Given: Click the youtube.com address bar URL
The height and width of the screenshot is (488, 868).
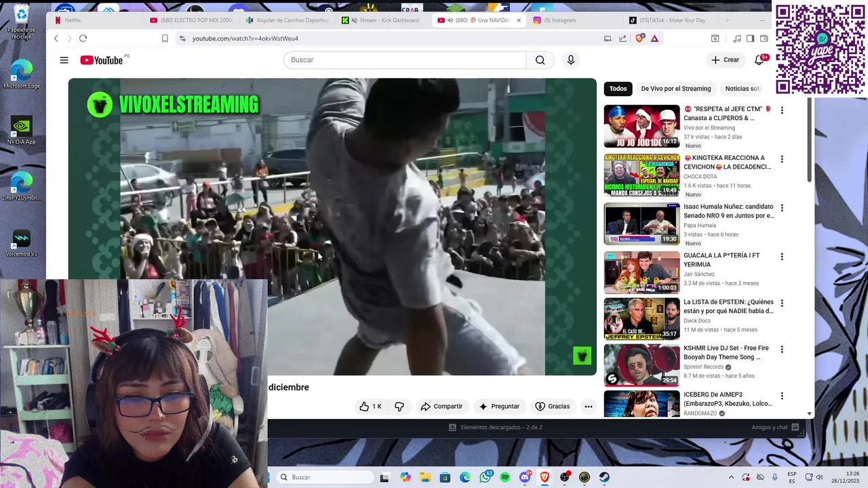Looking at the screenshot, I should tap(245, 39).
